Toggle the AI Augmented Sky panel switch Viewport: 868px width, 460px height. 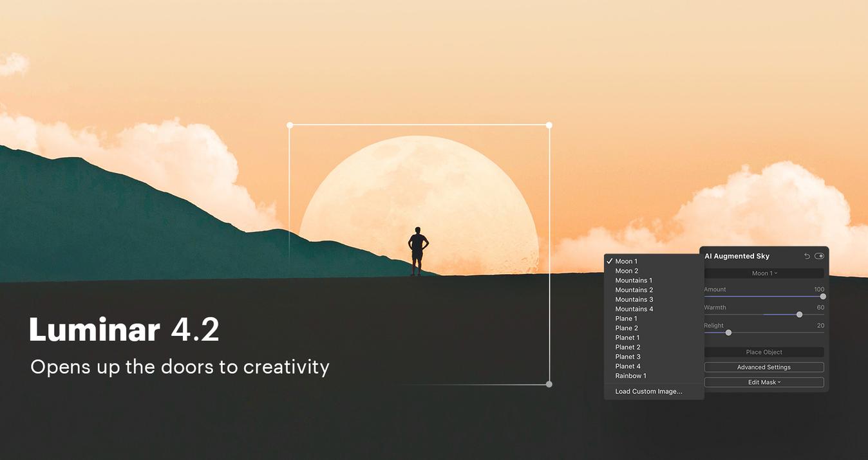[x=819, y=256]
